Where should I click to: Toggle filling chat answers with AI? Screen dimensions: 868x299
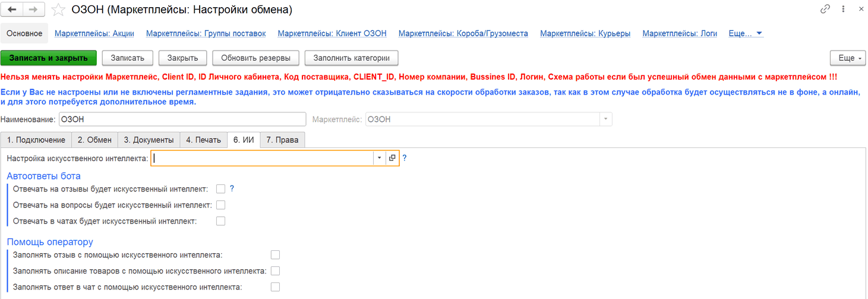tap(275, 287)
